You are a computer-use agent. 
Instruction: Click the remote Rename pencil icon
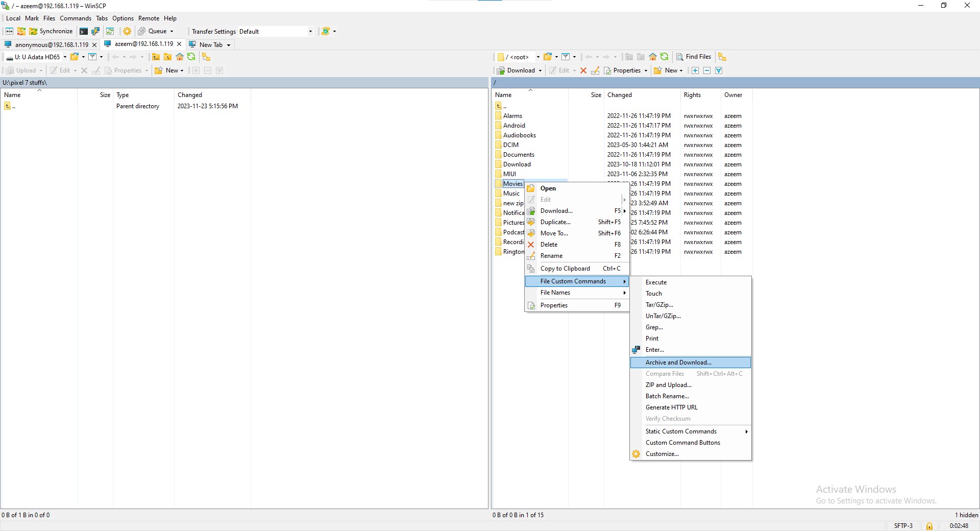[x=595, y=70]
